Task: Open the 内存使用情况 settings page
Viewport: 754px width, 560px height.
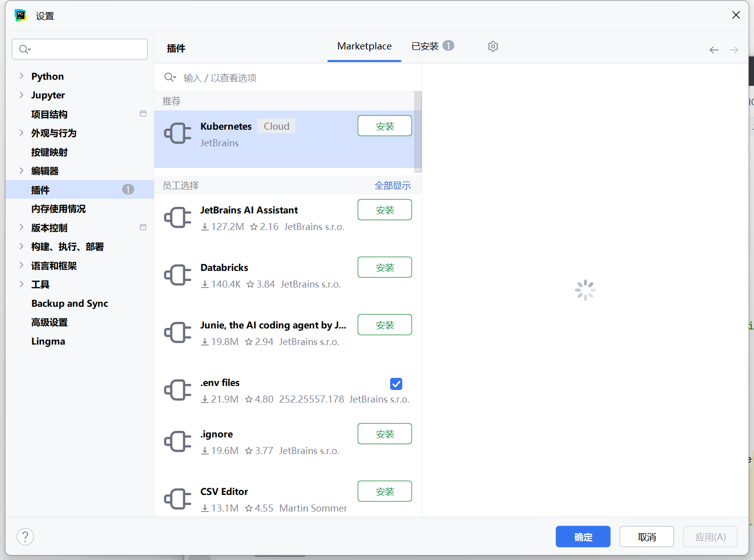Action: (59, 208)
